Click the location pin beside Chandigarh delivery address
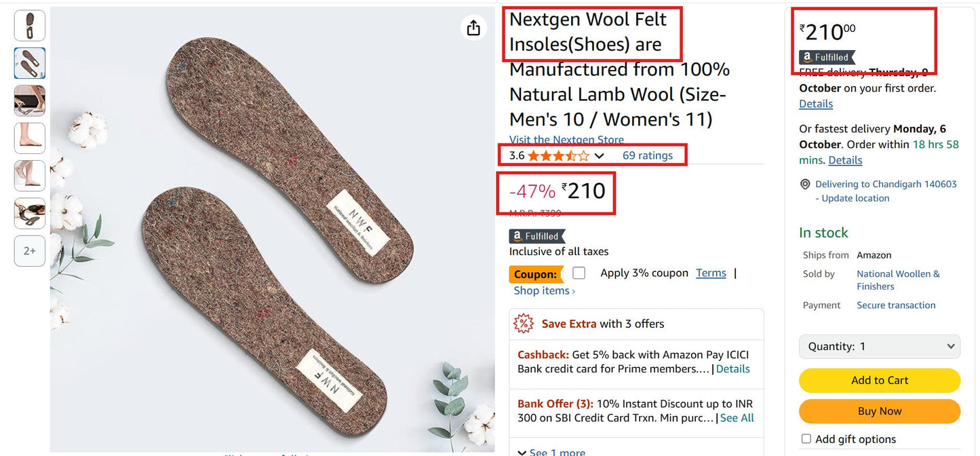980x456 pixels. click(x=805, y=184)
